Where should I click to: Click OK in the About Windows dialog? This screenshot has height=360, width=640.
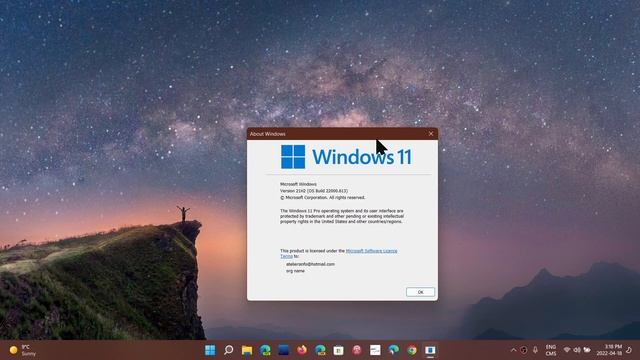(420, 292)
